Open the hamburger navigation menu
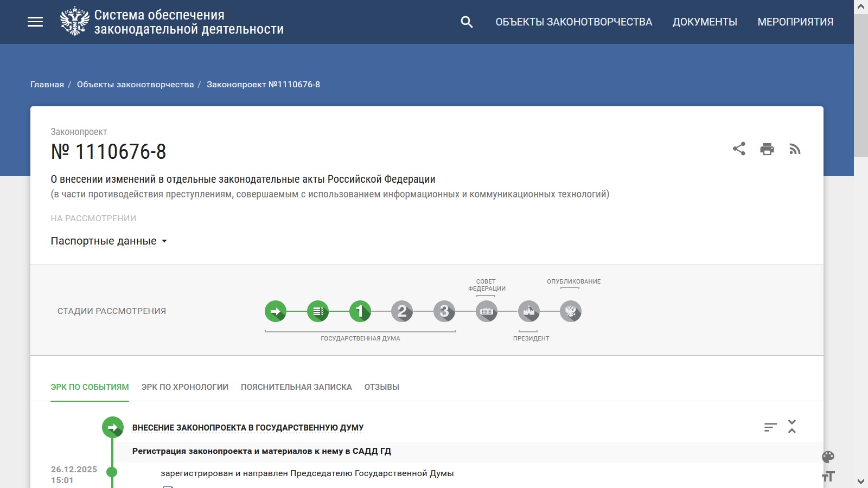This screenshot has width=868, height=488. [36, 22]
